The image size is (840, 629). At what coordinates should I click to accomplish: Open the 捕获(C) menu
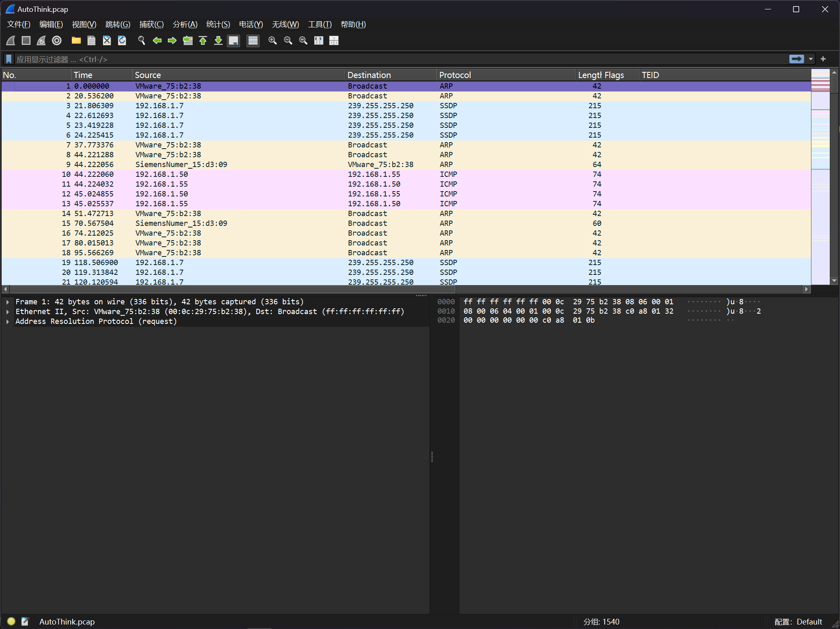click(x=151, y=25)
